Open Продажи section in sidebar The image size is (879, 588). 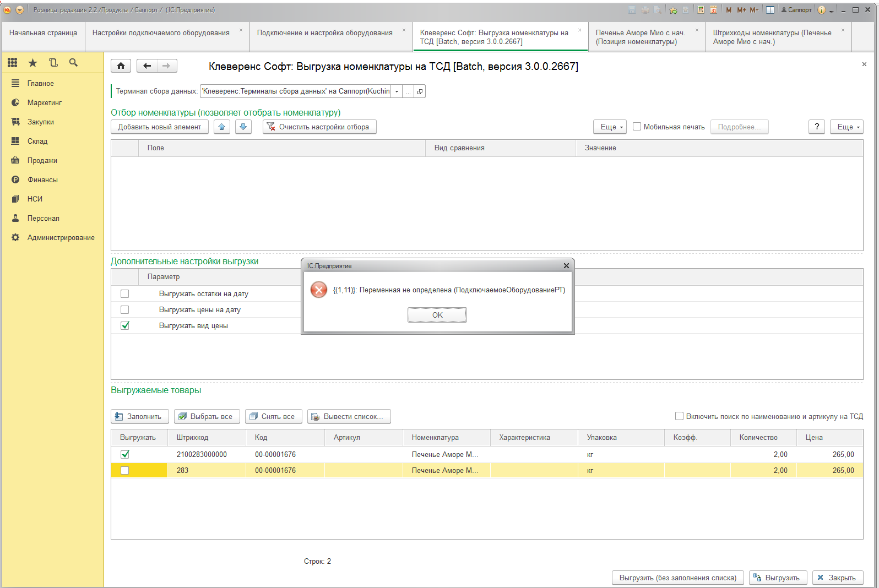tap(42, 161)
